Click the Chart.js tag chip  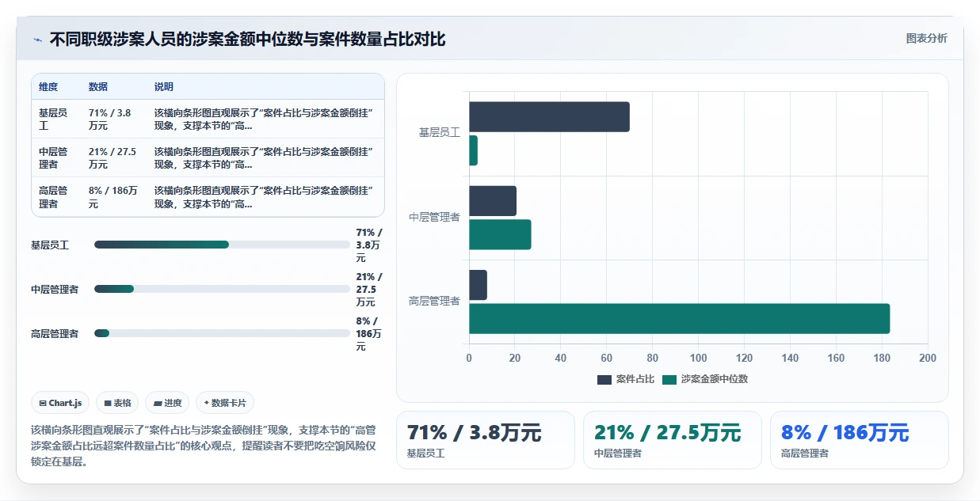coord(61,403)
